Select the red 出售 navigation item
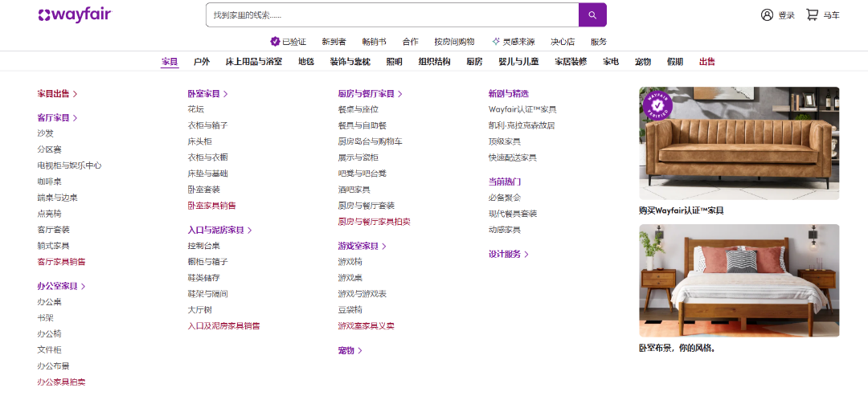868x396 pixels. (x=706, y=62)
